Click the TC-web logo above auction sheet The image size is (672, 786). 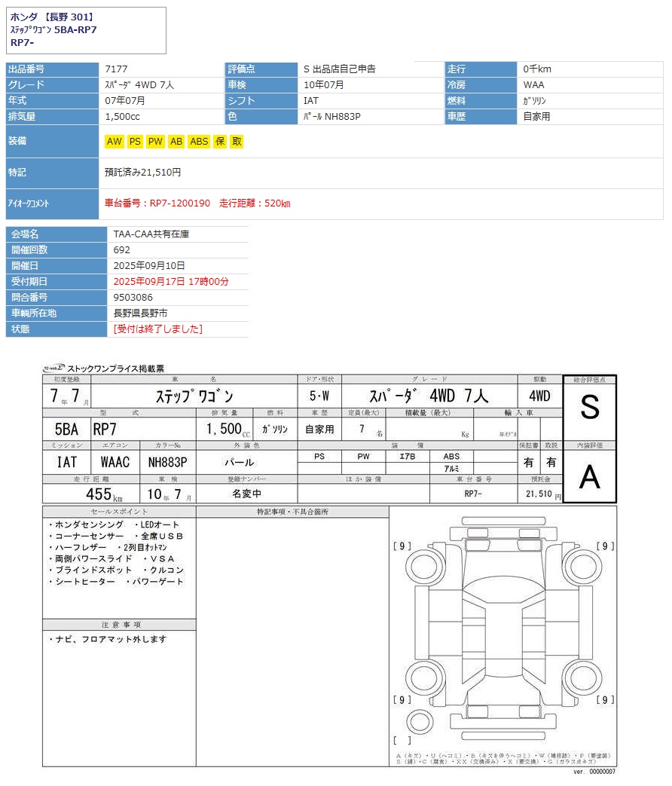pos(53,368)
